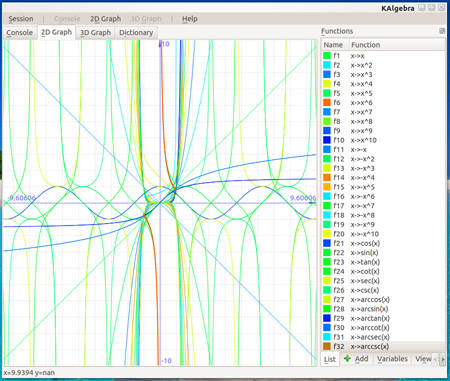Select function row f16 x->-x^6

(x=383, y=196)
